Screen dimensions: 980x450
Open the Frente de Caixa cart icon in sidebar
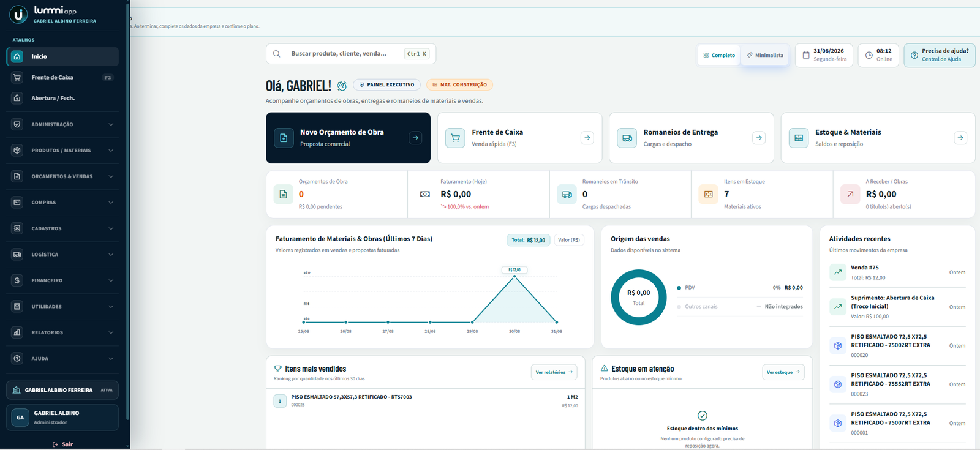(x=17, y=77)
